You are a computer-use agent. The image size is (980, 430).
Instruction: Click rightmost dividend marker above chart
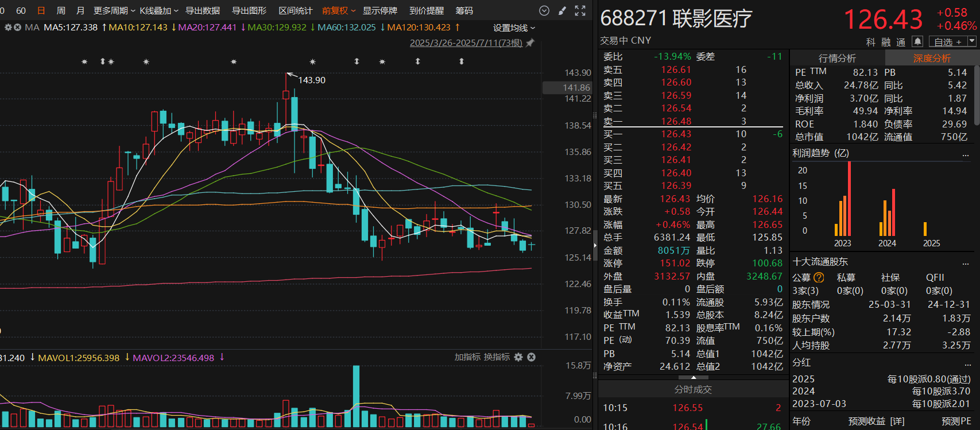[x=462, y=61]
